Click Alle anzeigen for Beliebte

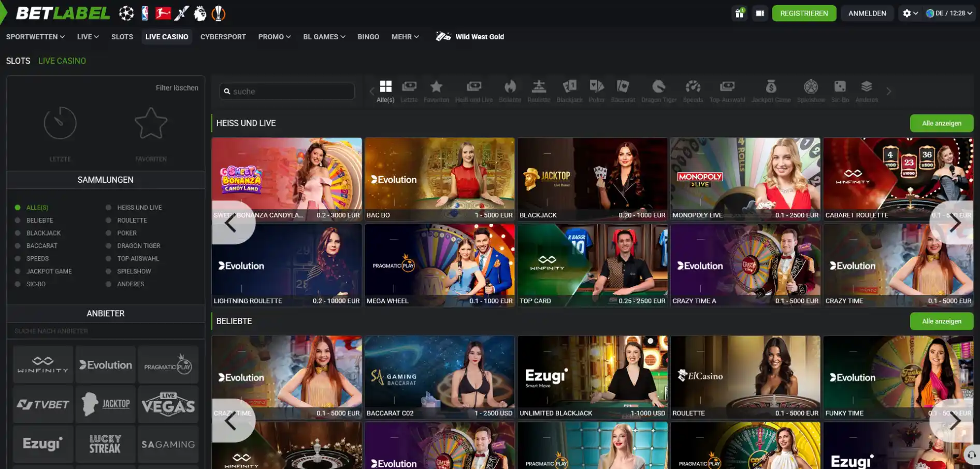coord(942,321)
